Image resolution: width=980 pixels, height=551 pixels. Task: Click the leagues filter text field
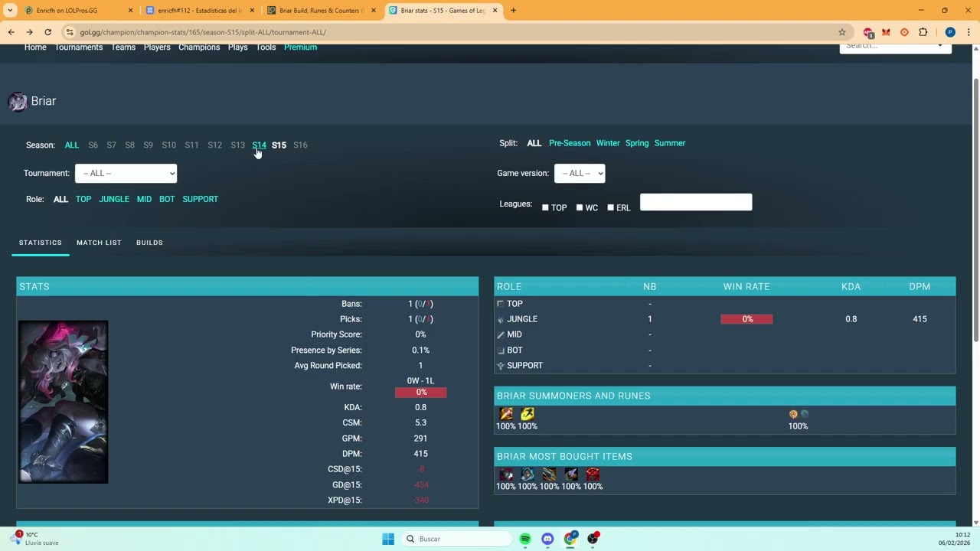[696, 202]
